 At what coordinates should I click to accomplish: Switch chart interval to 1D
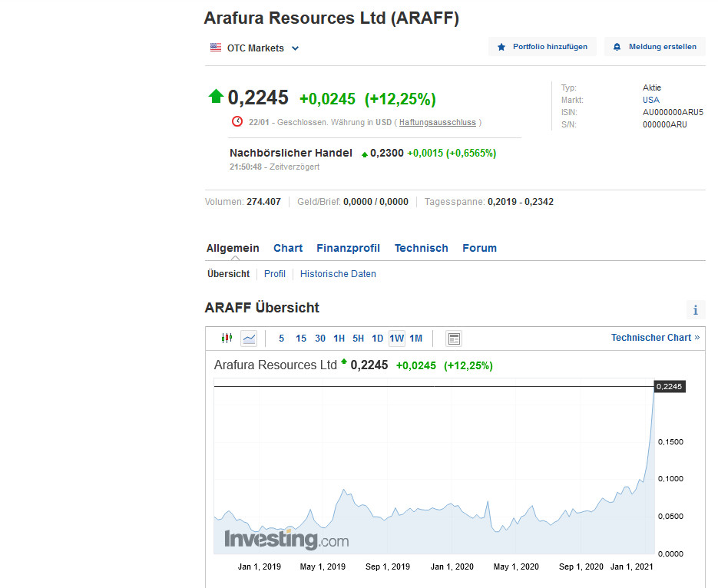pyautogui.click(x=377, y=338)
